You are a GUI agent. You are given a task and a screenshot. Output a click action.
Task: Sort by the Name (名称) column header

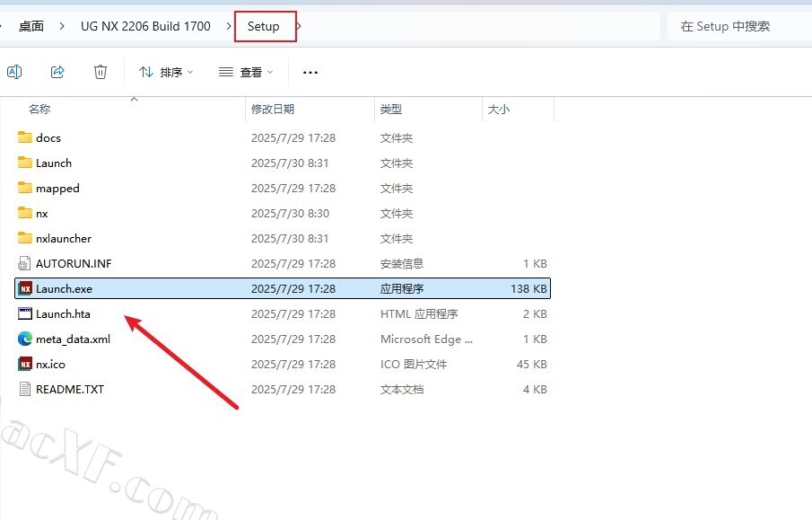[x=39, y=109]
